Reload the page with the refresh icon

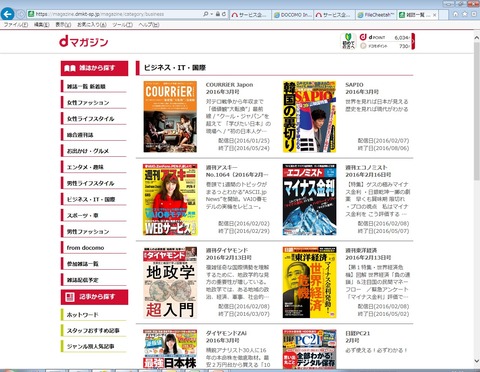[224, 14]
